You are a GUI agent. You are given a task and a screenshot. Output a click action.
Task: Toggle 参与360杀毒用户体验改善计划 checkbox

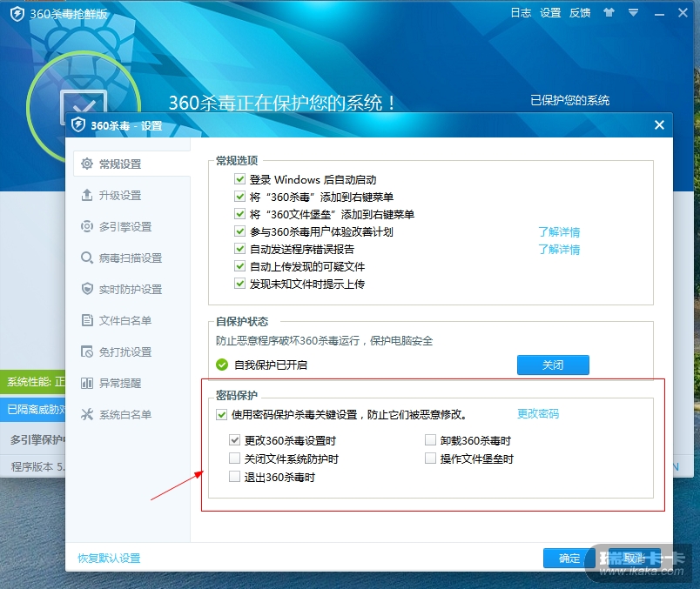click(x=239, y=231)
